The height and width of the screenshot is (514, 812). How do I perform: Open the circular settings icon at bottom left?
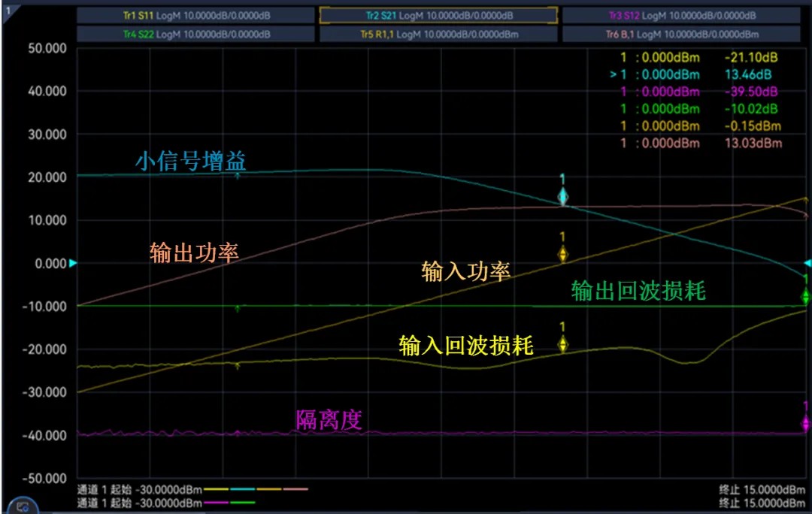23,506
